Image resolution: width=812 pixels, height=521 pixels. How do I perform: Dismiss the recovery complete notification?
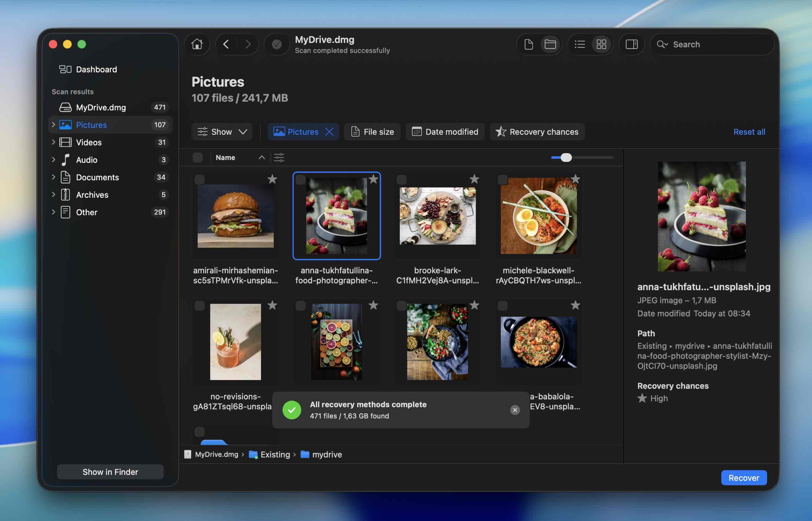click(x=515, y=410)
